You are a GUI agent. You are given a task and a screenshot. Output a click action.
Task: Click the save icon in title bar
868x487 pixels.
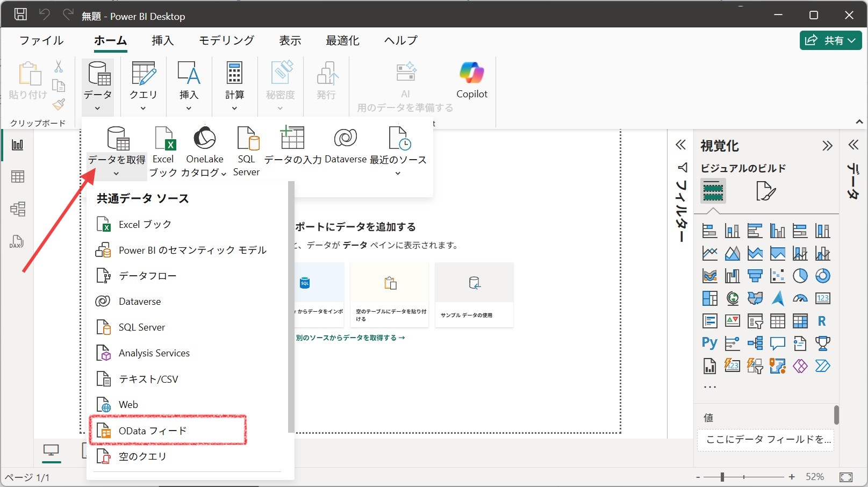(x=20, y=15)
